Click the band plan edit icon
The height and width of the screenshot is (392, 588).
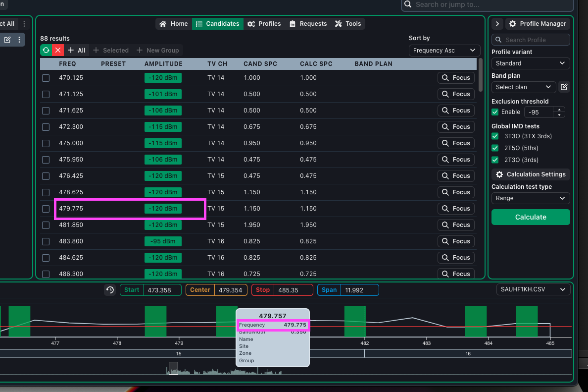(x=564, y=87)
